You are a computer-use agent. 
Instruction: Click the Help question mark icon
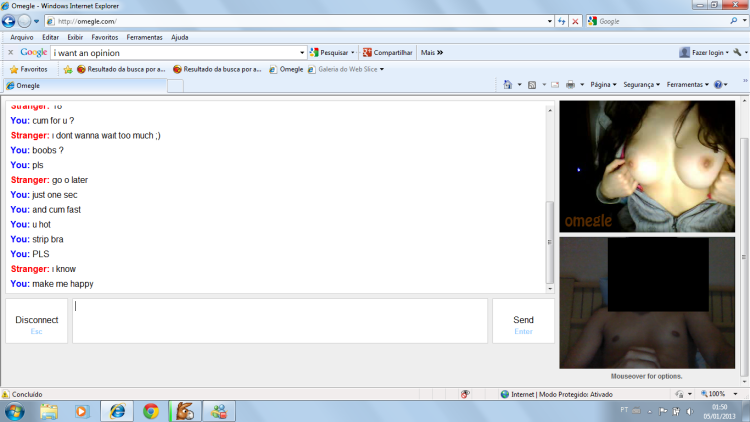pos(720,85)
